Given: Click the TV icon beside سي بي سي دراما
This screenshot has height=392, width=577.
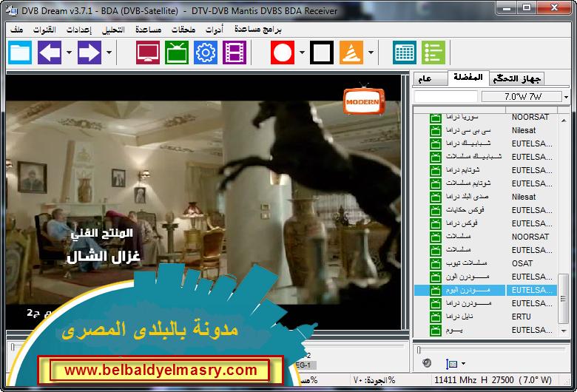Looking at the screenshot, I should click(x=436, y=130).
